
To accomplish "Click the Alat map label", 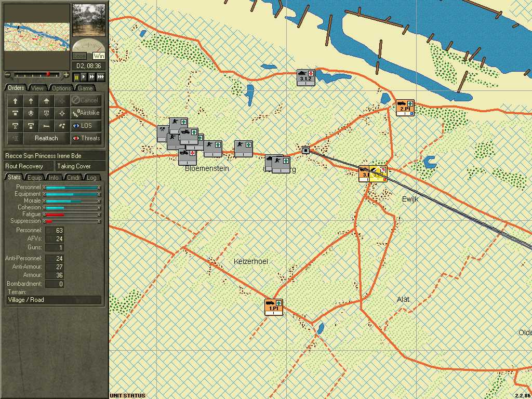I will coord(403,299).
